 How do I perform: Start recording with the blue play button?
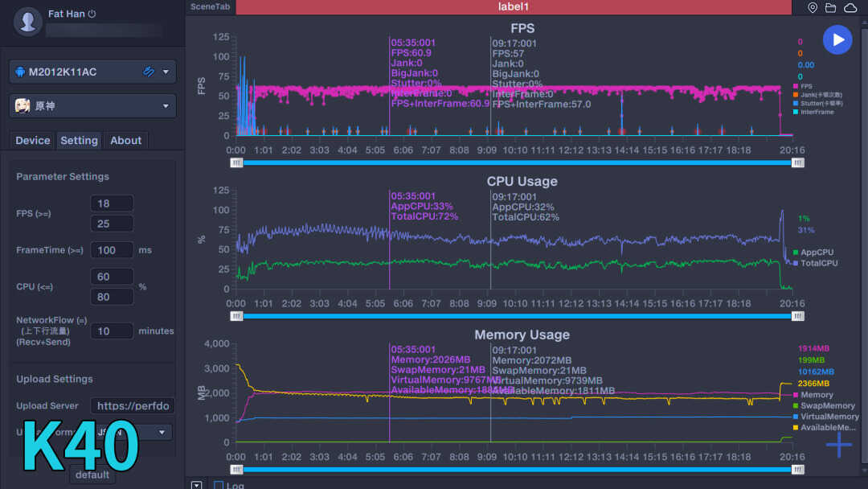[x=837, y=40]
